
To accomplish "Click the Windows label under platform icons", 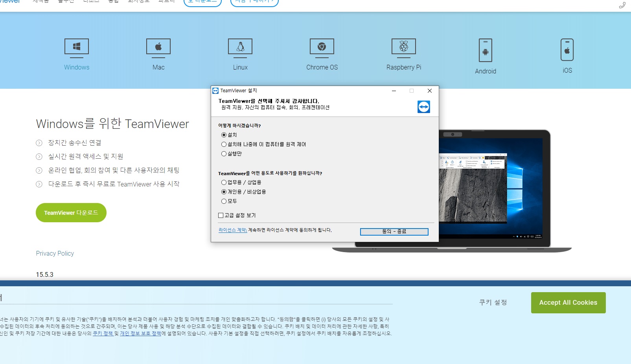I will coord(77,67).
